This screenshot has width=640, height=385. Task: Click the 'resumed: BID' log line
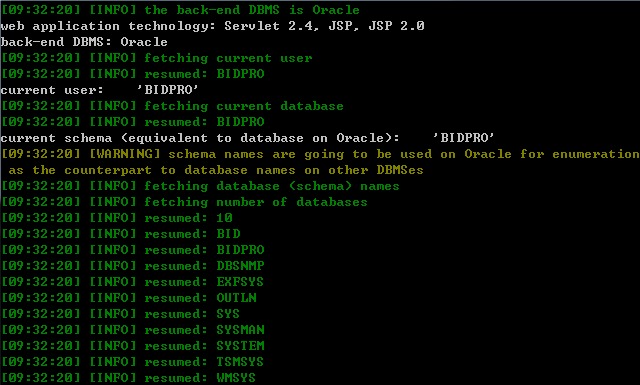click(x=120, y=234)
